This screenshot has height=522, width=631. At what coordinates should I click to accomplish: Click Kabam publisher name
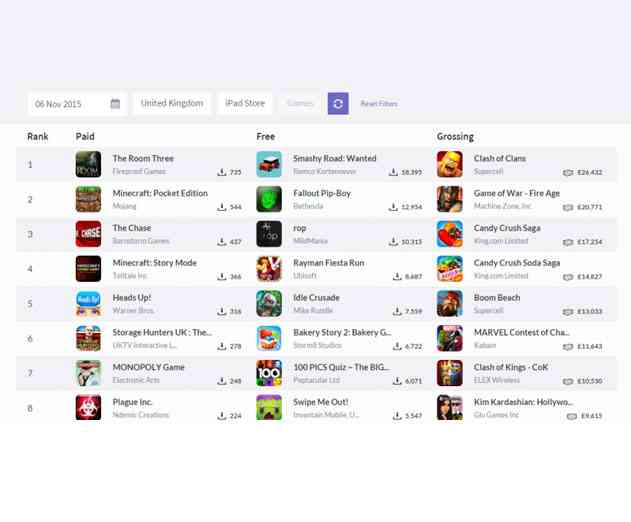(485, 345)
